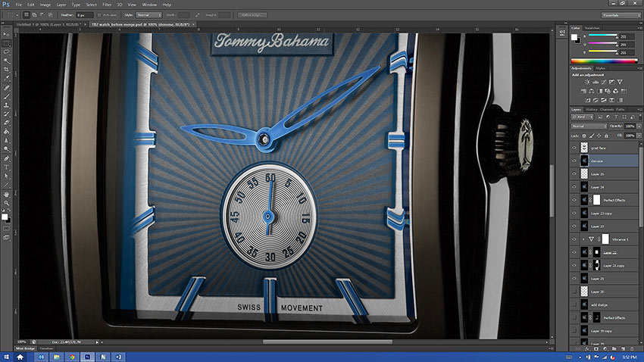This screenshot has width=644, height=362.
Task: Open the Fill slider dropdown arrow
Action: (x=639, y=136)
